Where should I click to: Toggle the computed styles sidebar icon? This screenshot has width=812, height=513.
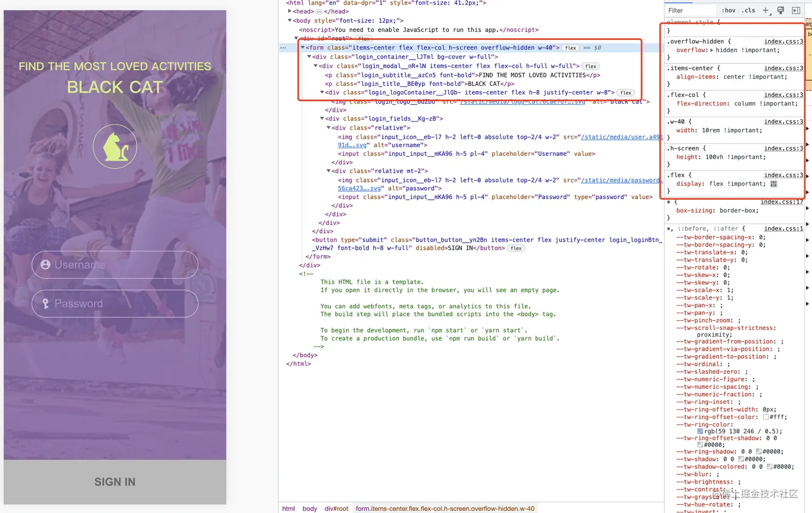coord(796,10)
